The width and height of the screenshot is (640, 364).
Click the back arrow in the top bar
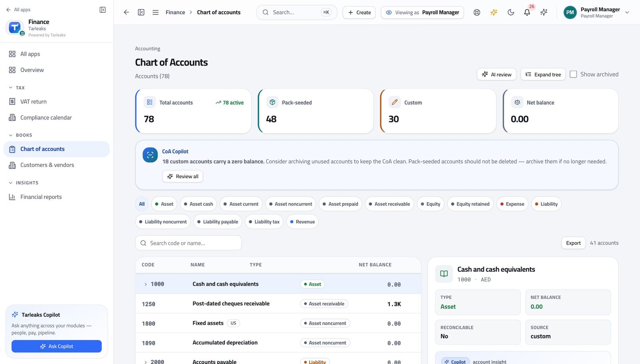pos(126,12)
